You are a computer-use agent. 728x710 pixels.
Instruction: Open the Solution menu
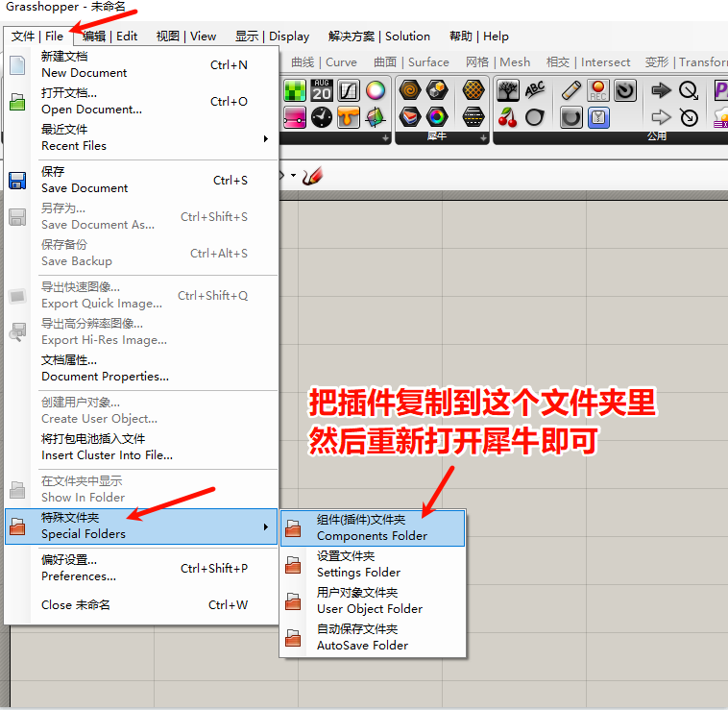coord(378,37)
